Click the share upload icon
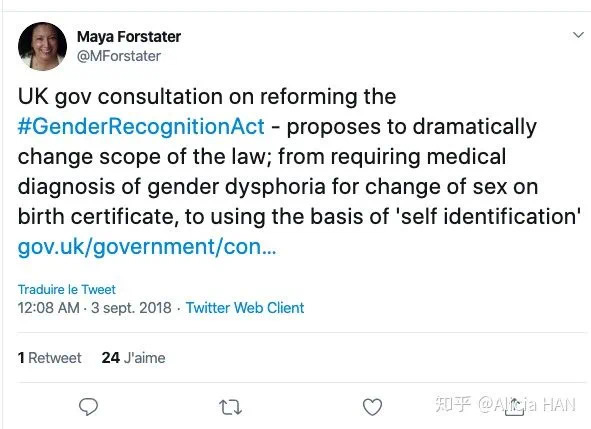The height and width of the screenshot is (429, 591). pyautogui.click(x=515, y=408)
